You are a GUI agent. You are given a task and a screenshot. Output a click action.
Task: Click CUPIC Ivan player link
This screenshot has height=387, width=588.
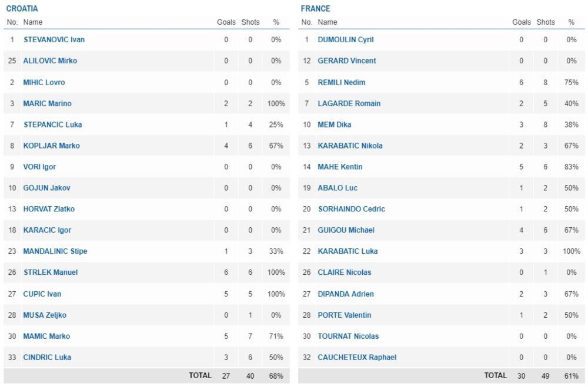[42, 294]
